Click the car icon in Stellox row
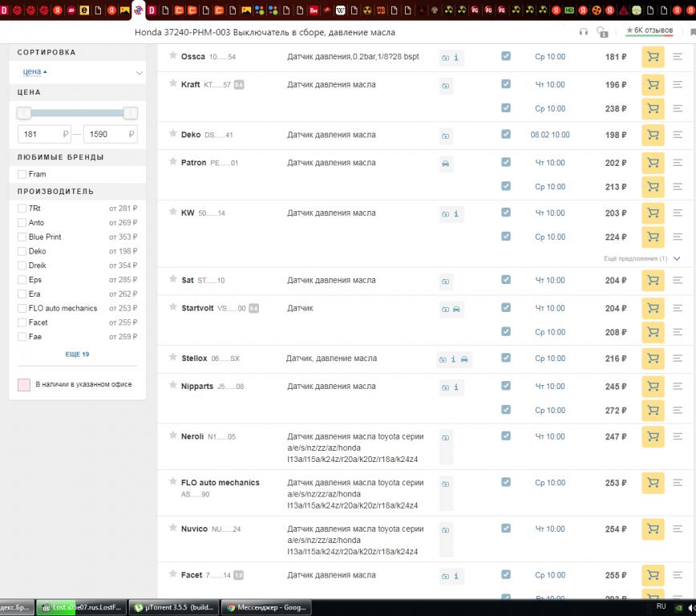The height and width of the screenshot is (616, 696). (464, 359)
